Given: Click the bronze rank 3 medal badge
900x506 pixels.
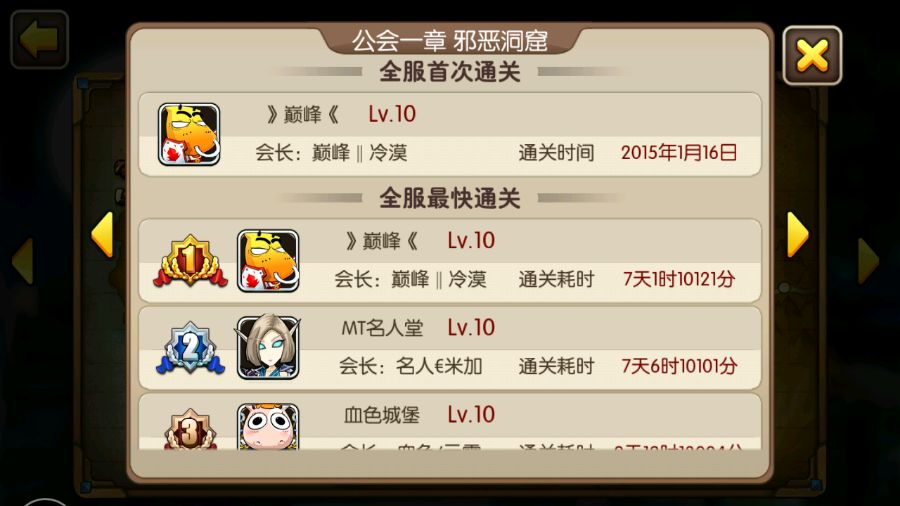Looking at the screenshot, I should point(190,429).
